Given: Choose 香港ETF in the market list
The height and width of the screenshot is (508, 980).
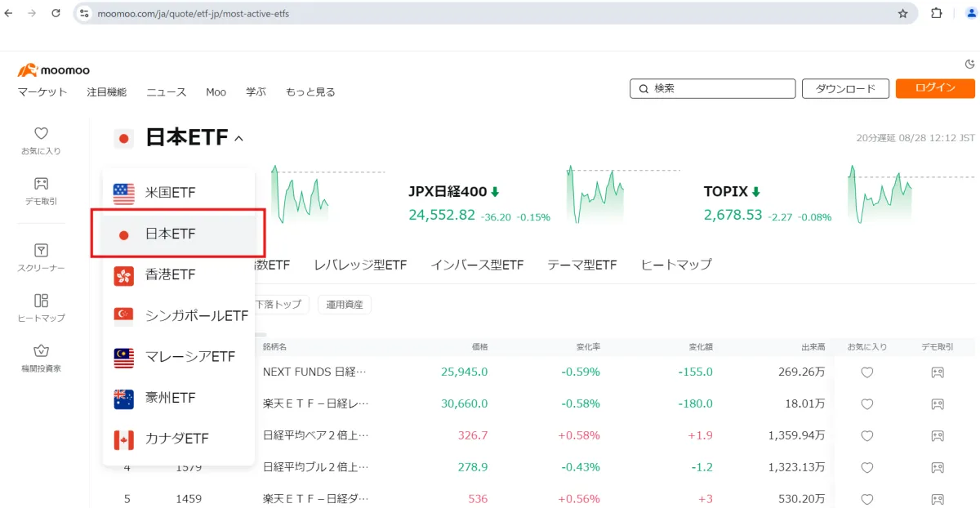Looking at the screenshot, I should coord(170,275).
